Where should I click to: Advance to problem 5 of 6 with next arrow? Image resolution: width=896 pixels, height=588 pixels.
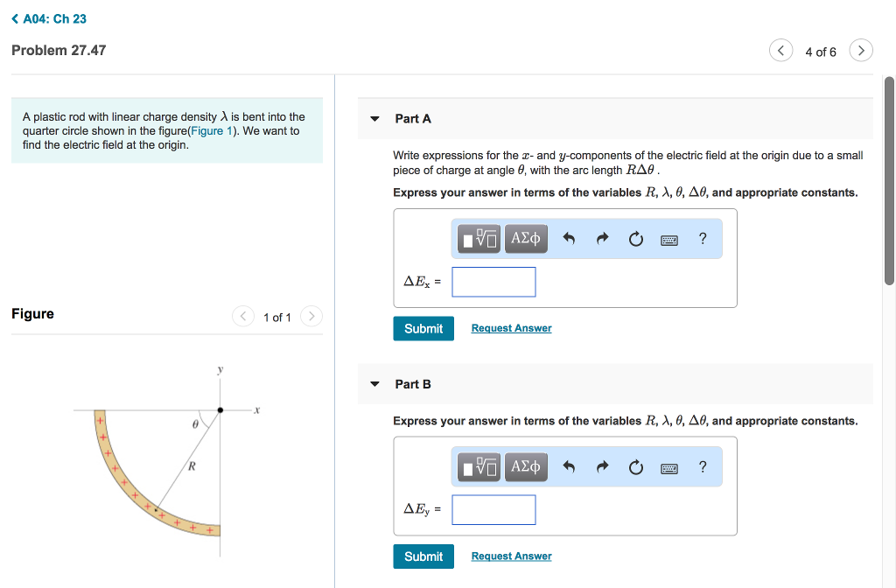click(860, 50)
